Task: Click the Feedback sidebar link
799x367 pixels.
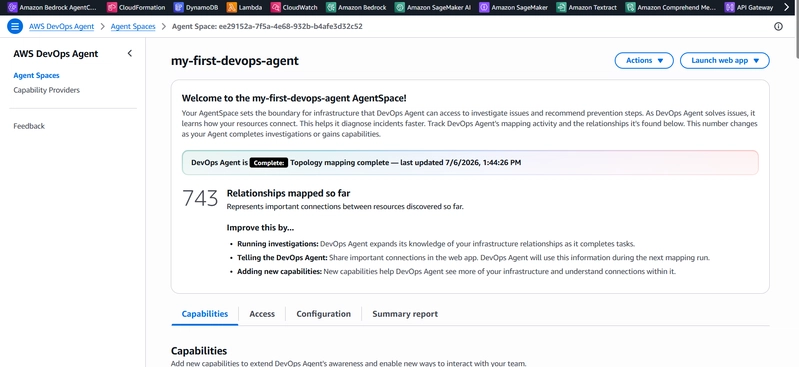Action: (29, 126)
